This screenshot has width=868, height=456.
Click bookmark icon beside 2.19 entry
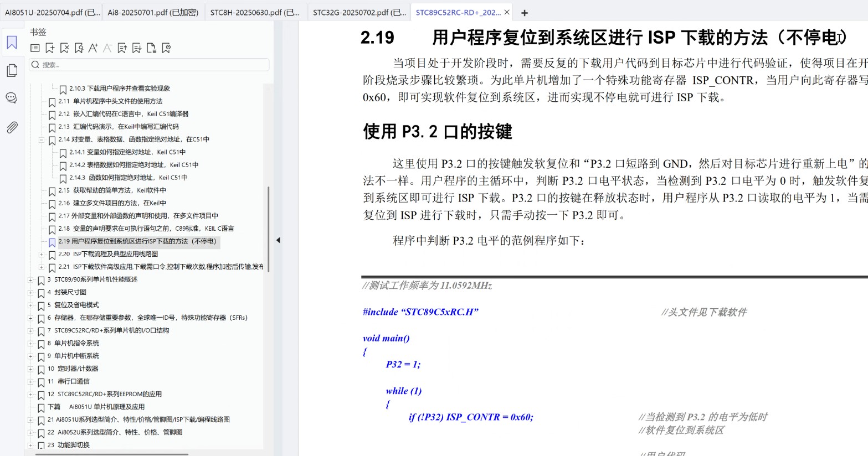point(52,242)
